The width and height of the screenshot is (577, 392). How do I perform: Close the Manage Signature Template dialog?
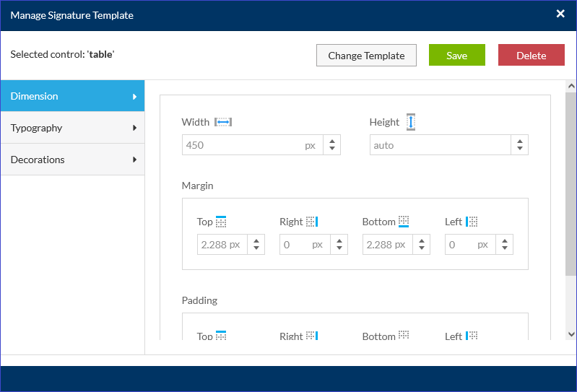(x=560, y=14)
